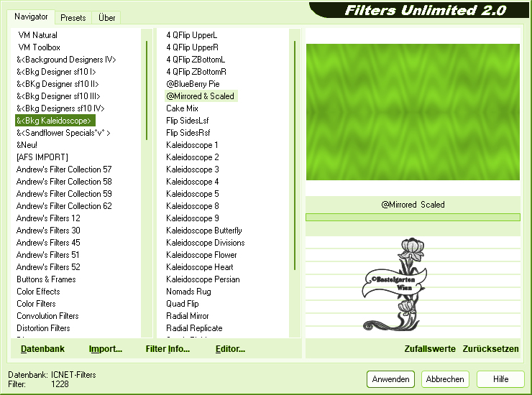
Task: Select the Convolution Filters category
Action: tap(47, 316)
